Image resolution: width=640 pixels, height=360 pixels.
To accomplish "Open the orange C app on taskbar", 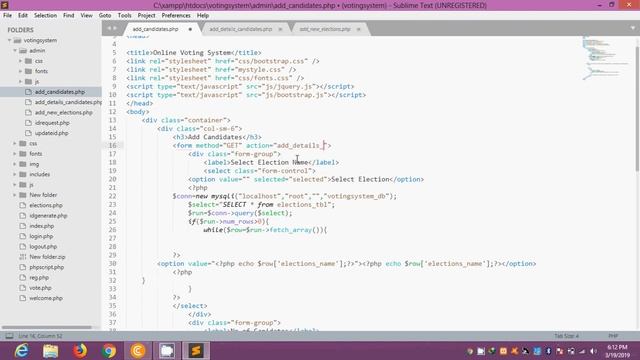I will tap(138, 351).
